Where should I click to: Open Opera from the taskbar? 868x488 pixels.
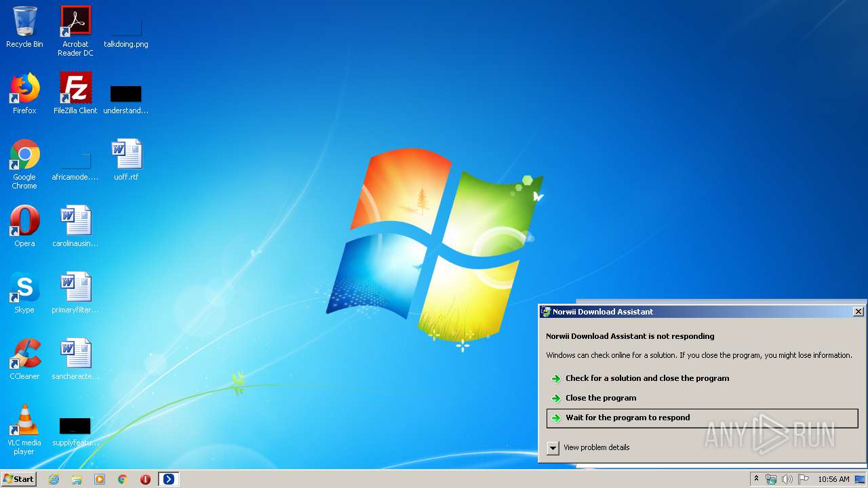[145, 479]
